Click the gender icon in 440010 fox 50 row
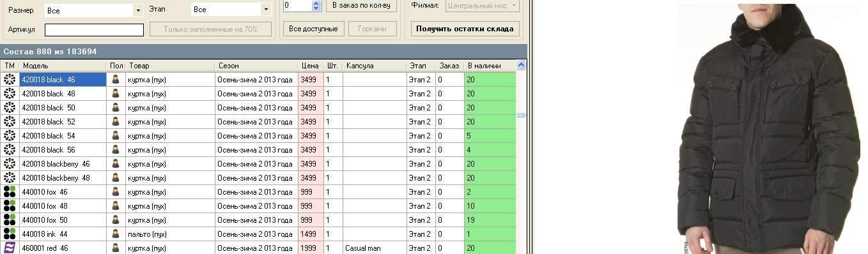This screenshot has height=254, width=868. click(x=116, y=220)
